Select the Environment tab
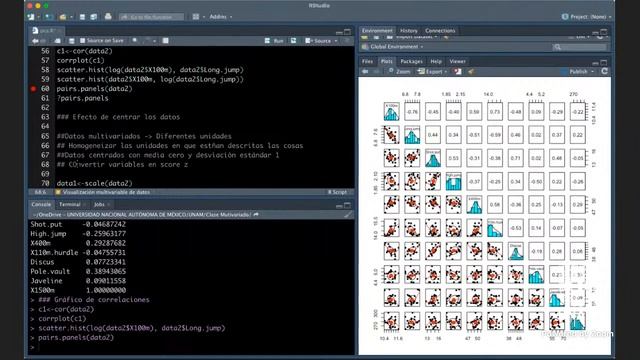Image resolution: width=640 pixels, height=360 pixels. [x=377, y=31]
